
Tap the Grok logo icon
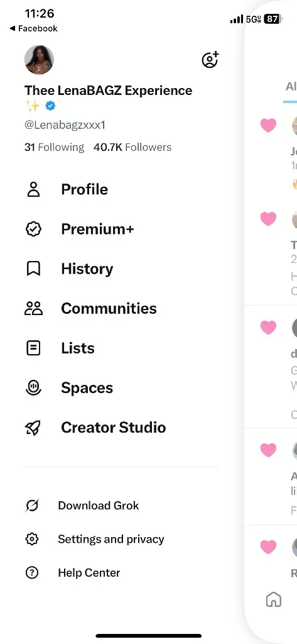[x=32, y=506]
